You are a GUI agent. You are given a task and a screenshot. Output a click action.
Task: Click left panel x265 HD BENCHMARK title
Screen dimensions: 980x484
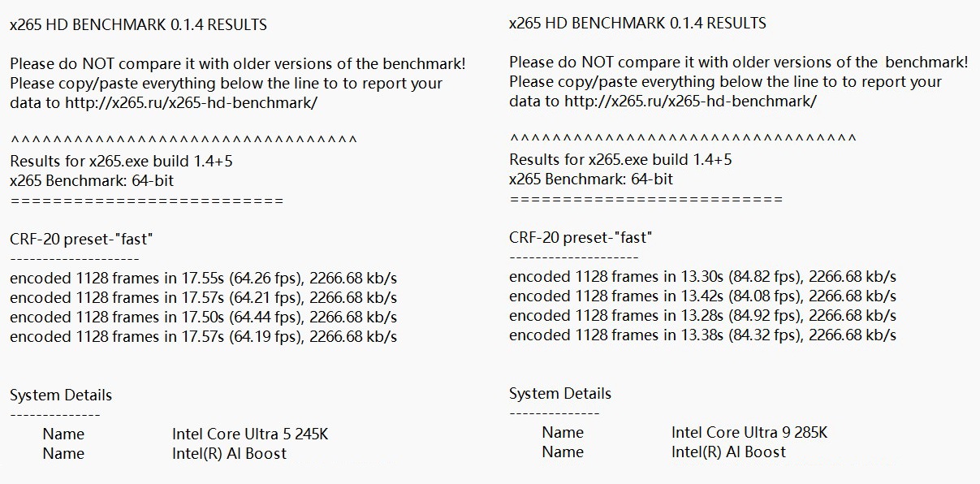point(138,24)
